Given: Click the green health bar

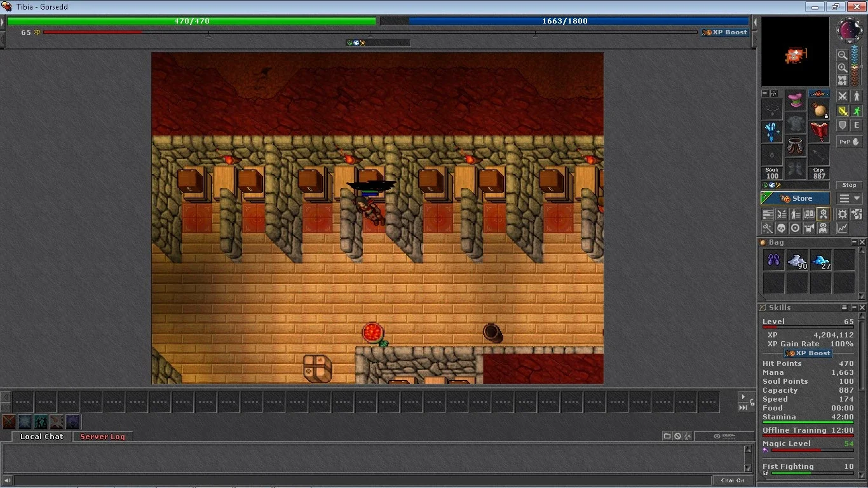Looking at the screenshot, I should point(191,21).
